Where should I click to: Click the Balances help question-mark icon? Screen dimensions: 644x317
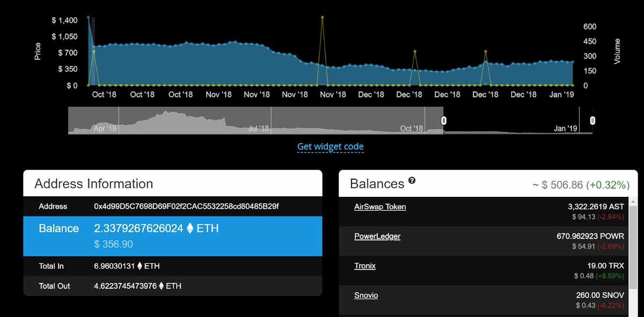point(412,181)
